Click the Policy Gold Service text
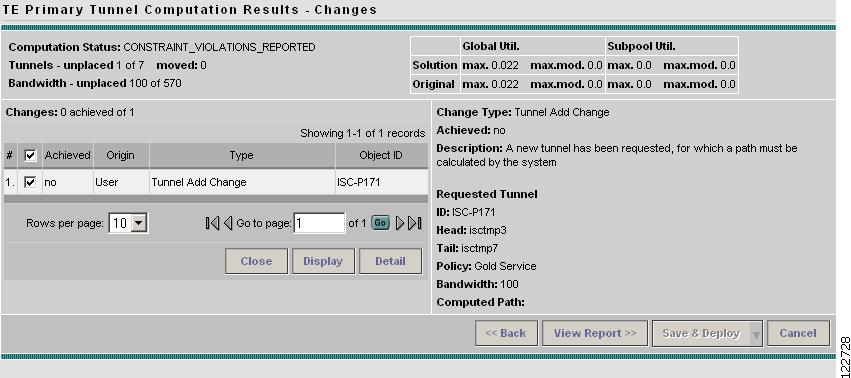Screen dimensions: 851x378 tap(486, 266)
